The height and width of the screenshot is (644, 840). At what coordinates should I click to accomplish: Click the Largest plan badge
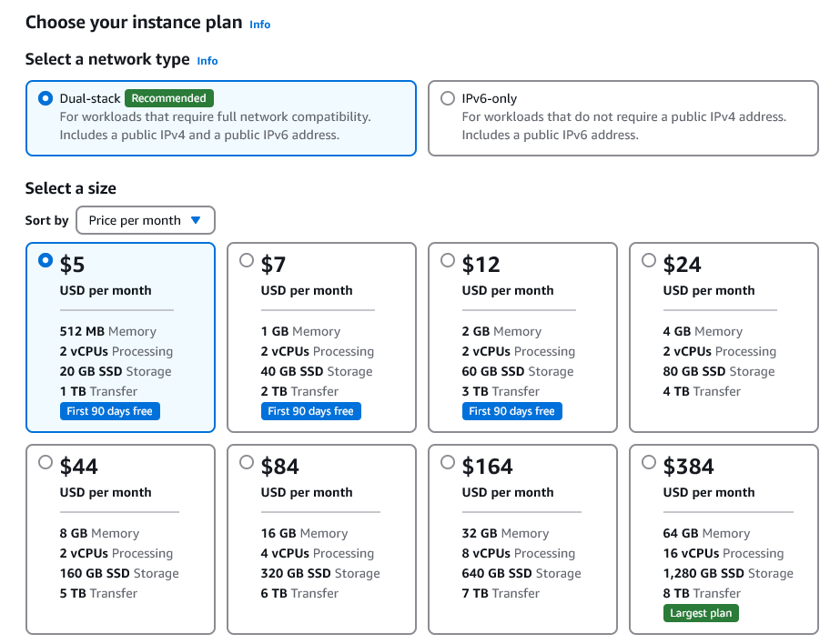click(x=701, y=613)
